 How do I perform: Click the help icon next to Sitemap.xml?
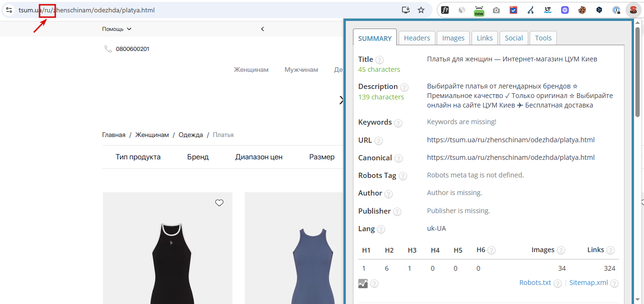point(614,284)
